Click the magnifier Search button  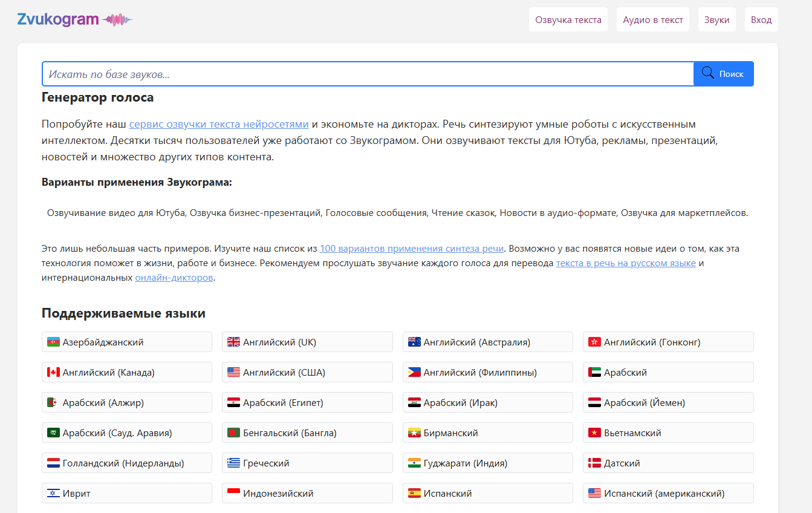[x=723, y=74]
